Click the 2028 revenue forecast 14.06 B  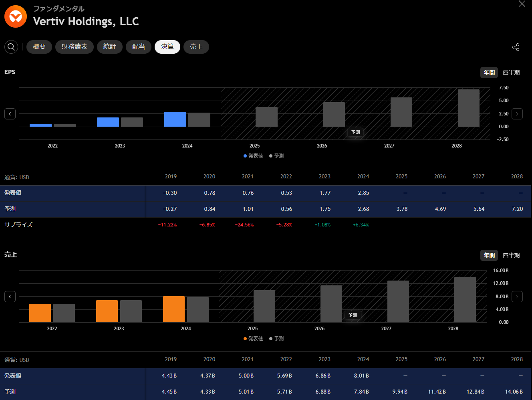point(514,392)
